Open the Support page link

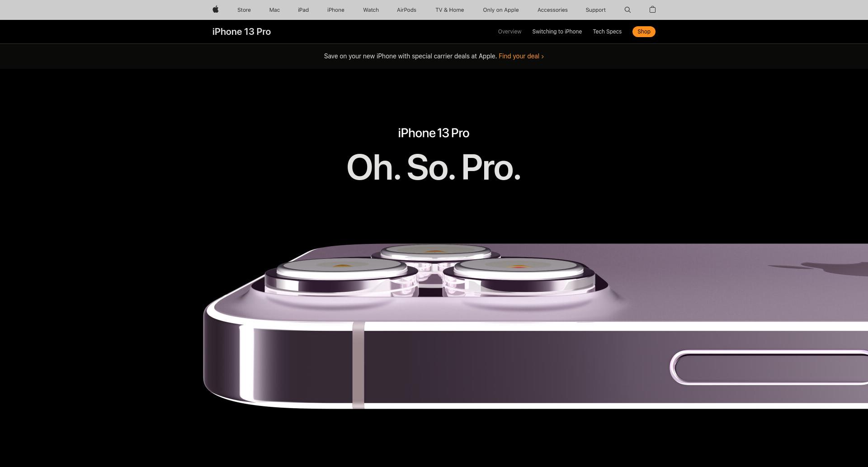(595, 10)
